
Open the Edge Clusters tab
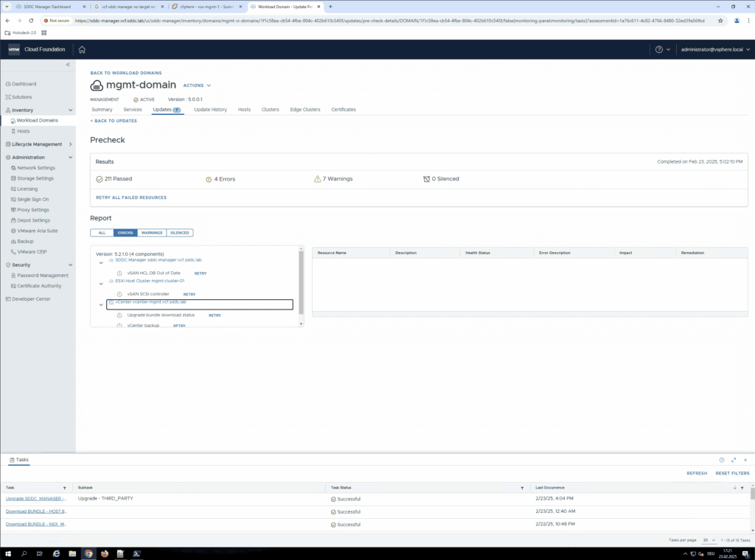coord(305,110)
